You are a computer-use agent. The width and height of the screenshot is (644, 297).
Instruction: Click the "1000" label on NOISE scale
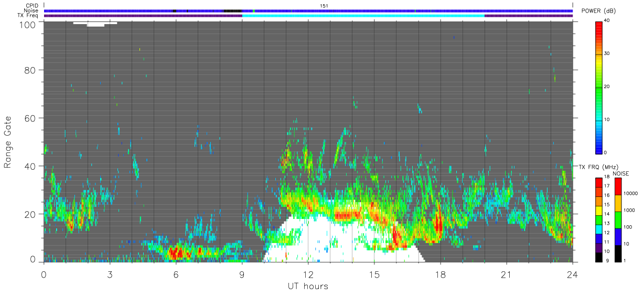click(x=629, y=210)
